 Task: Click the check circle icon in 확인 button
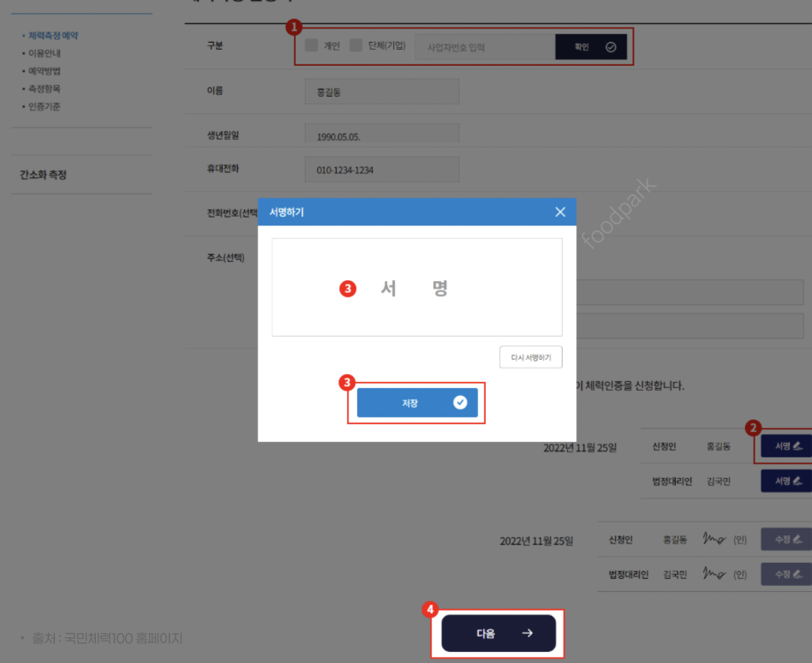tap(611, 47)
